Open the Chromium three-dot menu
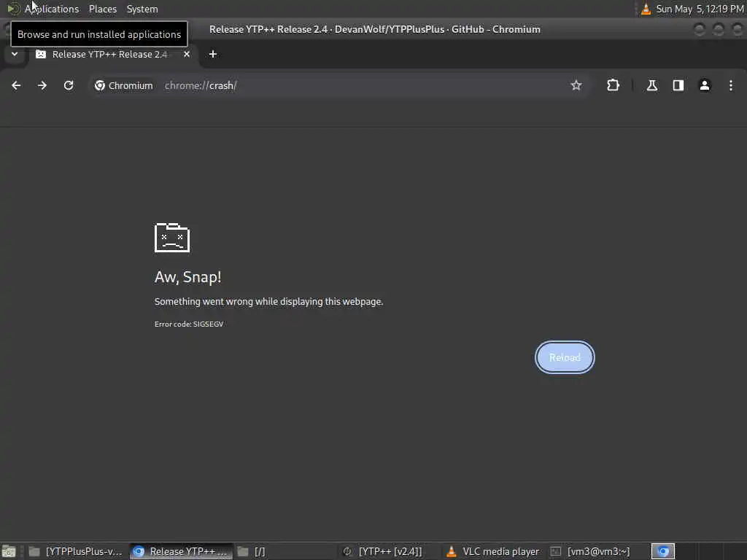The height and width of the screenshot is (560, 747). pos(731,85)
